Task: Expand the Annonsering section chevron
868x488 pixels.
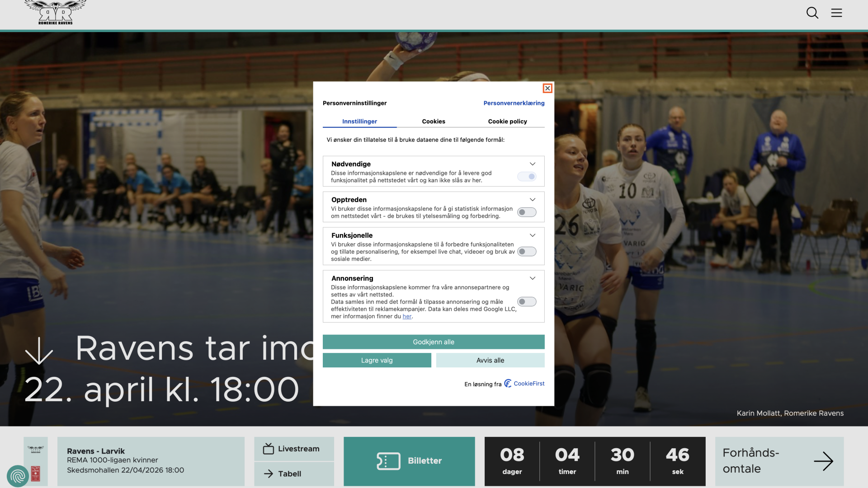Action: pos(533,278)
